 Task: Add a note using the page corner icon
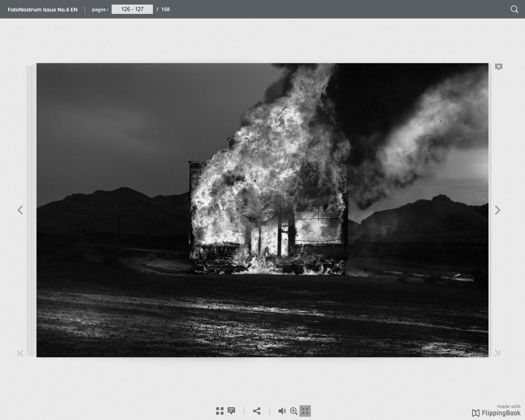coord(499,67)
